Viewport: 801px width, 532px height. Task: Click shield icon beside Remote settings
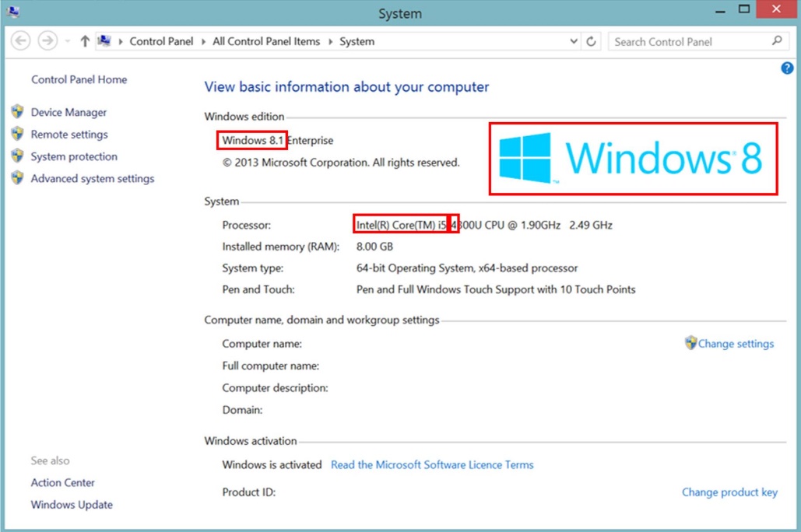[x=18, y=133]
